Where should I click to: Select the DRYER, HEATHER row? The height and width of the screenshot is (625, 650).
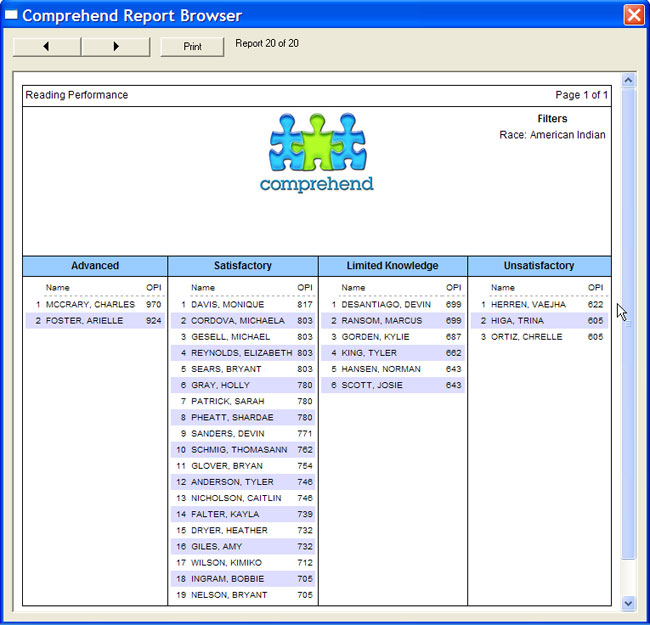(x=243, y=531)
